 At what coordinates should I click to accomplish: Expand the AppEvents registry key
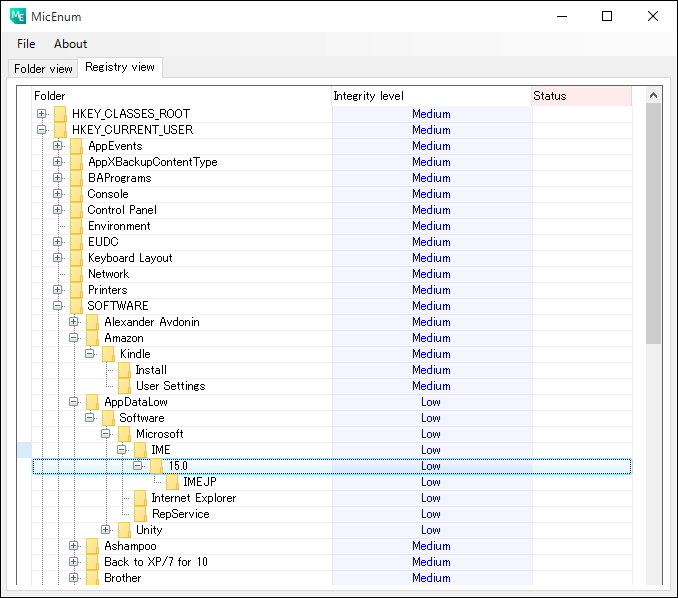tap(57, 146)
